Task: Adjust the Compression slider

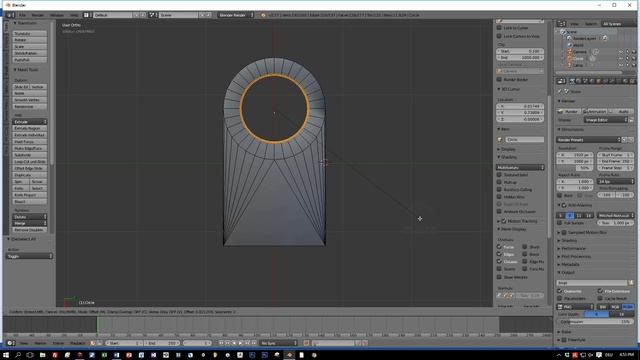Action: pyautogui.click(x=594, y=322)
